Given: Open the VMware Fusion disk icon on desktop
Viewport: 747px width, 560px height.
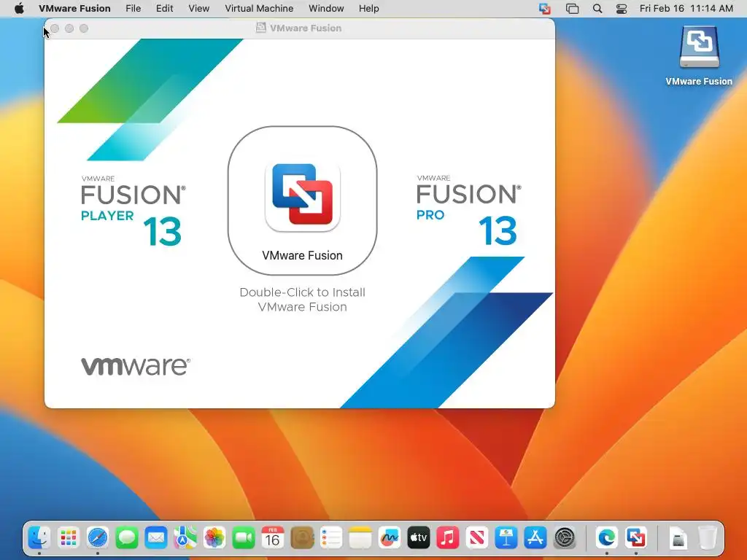Looking at the screenshot, I should 699,47.
